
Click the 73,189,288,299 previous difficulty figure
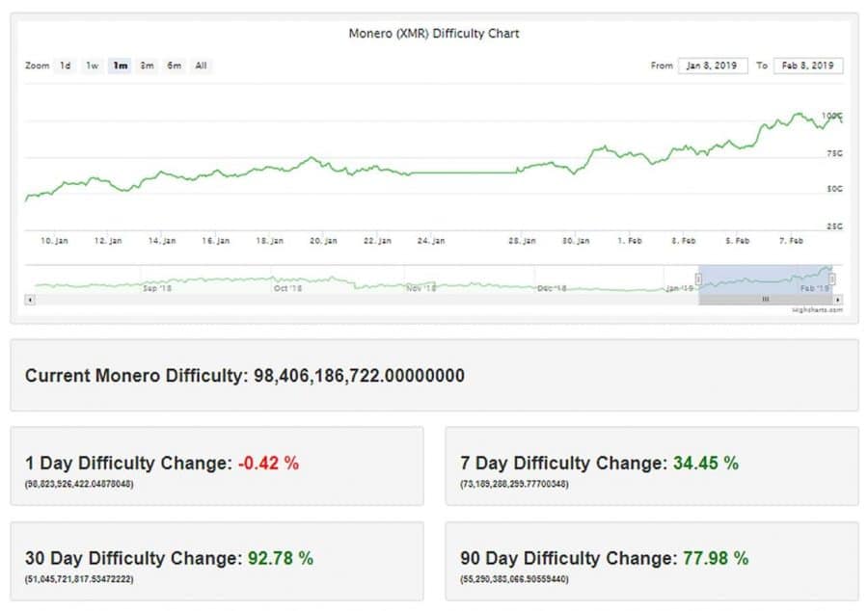point(514,484)
